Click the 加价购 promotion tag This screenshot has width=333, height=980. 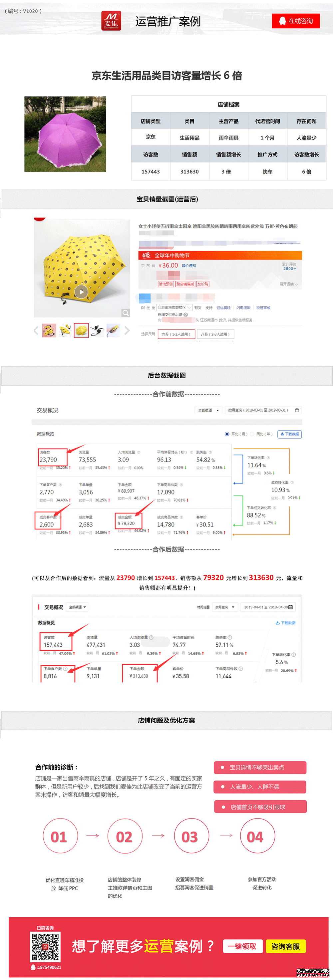(x=202, y=284)
